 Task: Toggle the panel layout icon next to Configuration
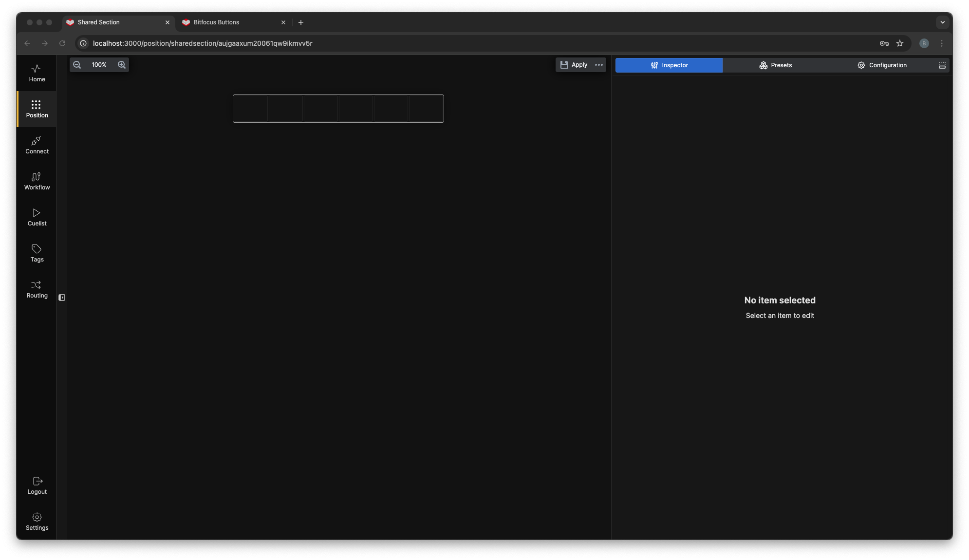click(942, 65)
